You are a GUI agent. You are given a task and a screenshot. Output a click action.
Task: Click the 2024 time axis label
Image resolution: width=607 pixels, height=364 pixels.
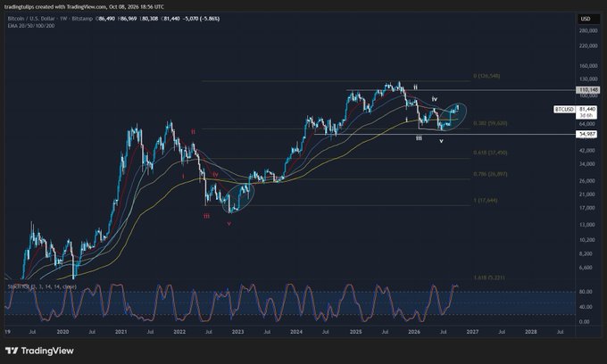click(x=296, y=332)
